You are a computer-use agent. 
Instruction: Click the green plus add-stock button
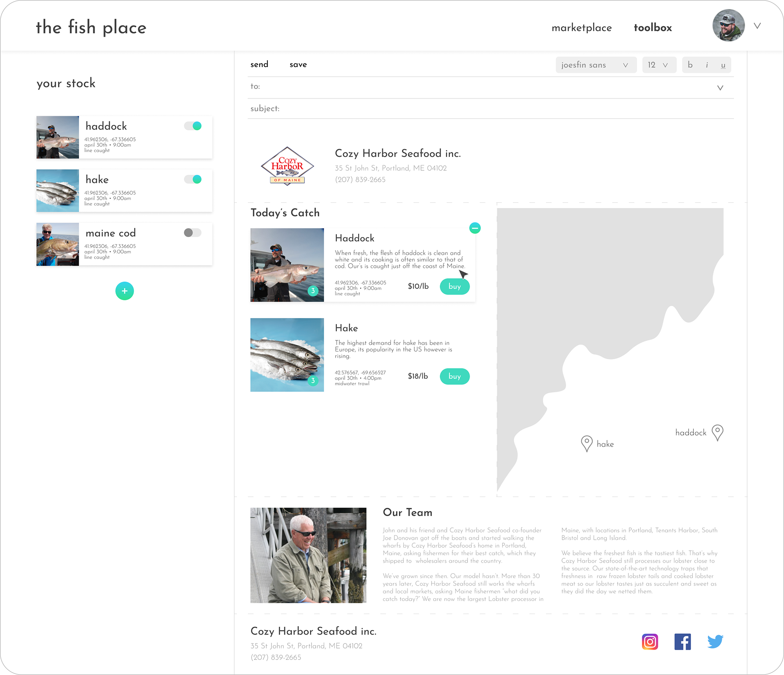[x=125, y=291]
